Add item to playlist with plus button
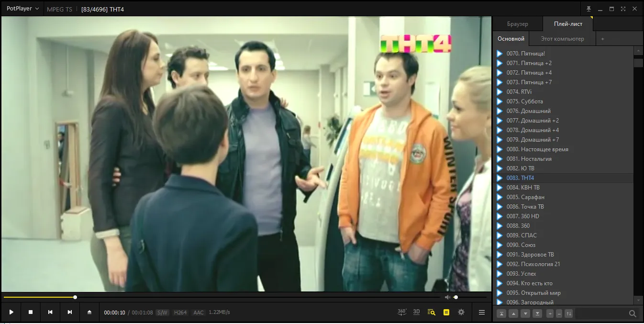Screen dimensions: 644x324 pyautogui.click(x=550, y=313)
